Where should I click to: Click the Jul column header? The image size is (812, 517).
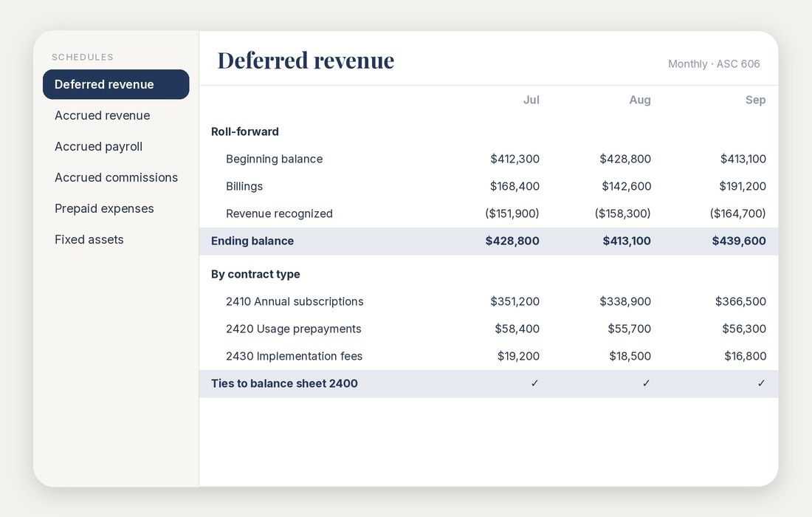[x=531, y=100]
